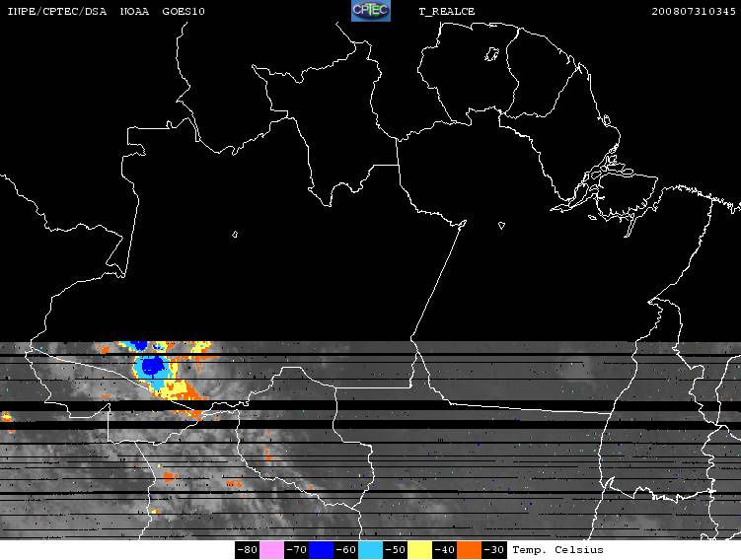Click the timestamp 200807310345

[x=694, y=11]
